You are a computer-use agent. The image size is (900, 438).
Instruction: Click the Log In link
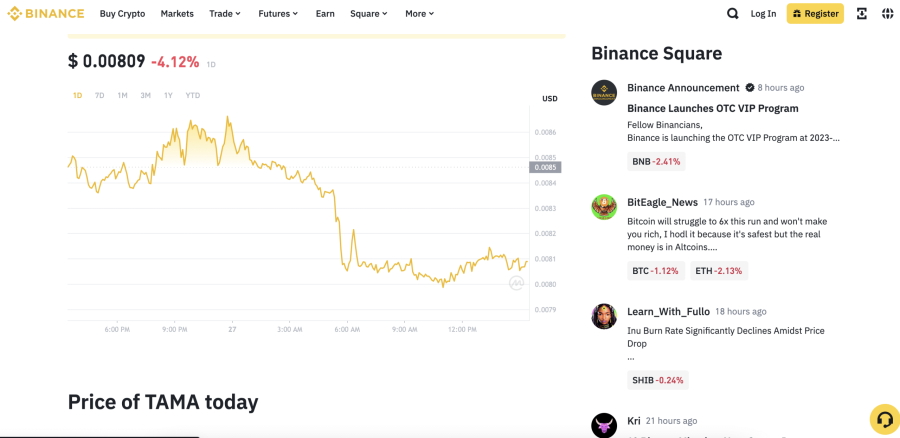coord(763,14)
